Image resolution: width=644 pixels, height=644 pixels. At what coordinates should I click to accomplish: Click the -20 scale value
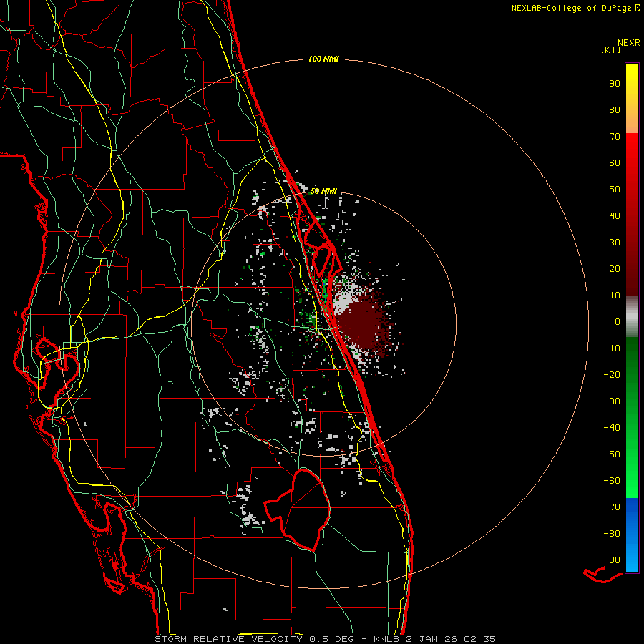(612, 375)
